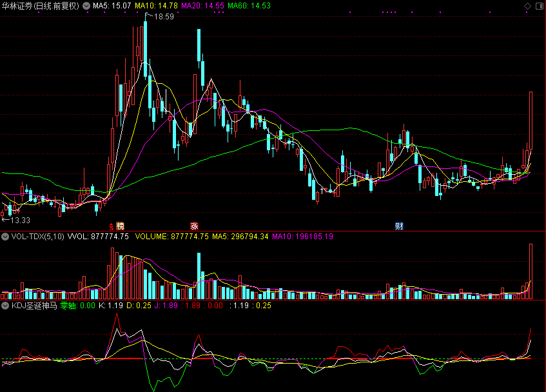Viewport: 546px width, 392px height.
Task: Select the magenta MA20 average label
Action: click(202, 5)
